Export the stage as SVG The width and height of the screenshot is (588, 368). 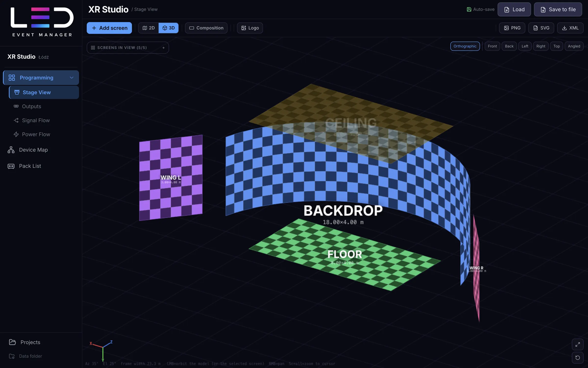541,28
